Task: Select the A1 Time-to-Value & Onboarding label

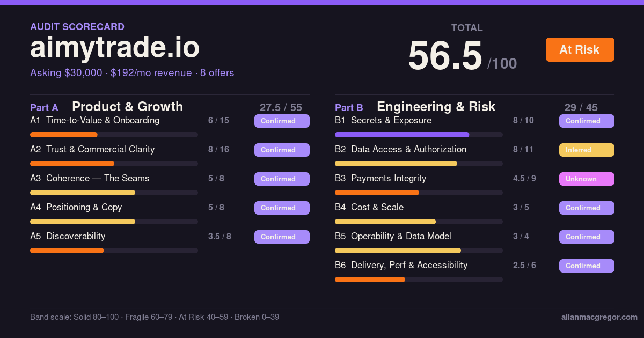Action: click(94, 120)
